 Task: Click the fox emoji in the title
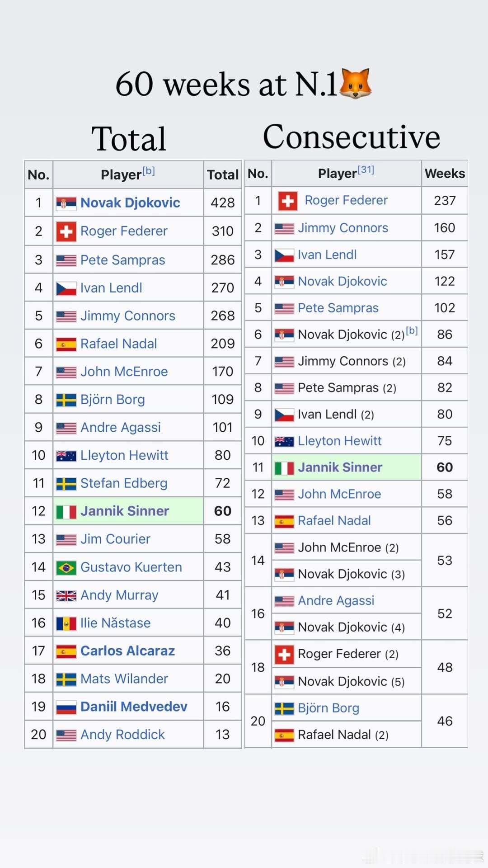[355, 83]
